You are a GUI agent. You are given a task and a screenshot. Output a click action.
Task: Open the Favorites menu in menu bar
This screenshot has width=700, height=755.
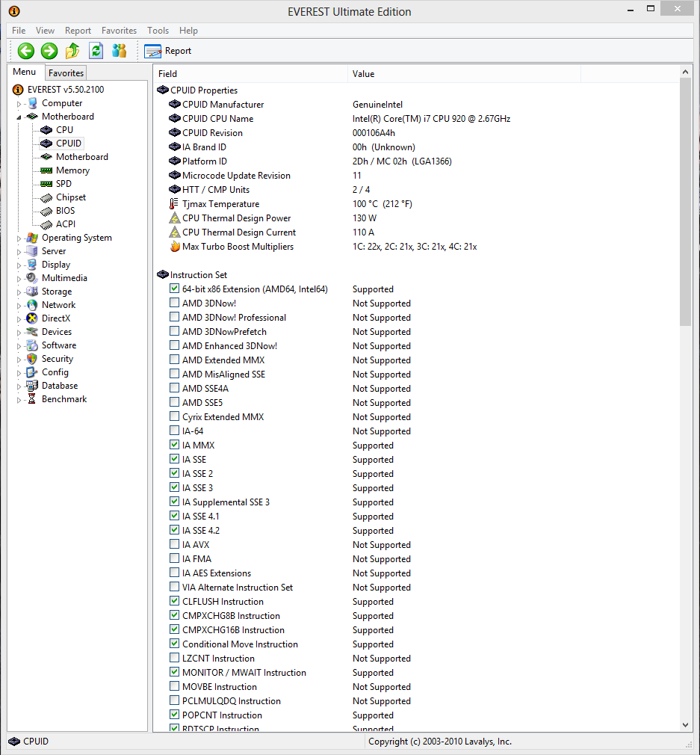click(x=119, y=31)
